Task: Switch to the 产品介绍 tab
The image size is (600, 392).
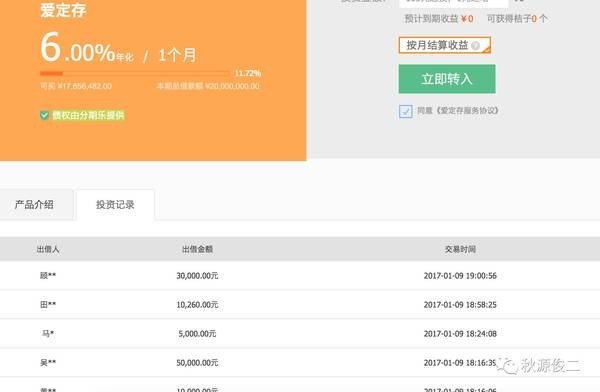Action: (34, 204)
